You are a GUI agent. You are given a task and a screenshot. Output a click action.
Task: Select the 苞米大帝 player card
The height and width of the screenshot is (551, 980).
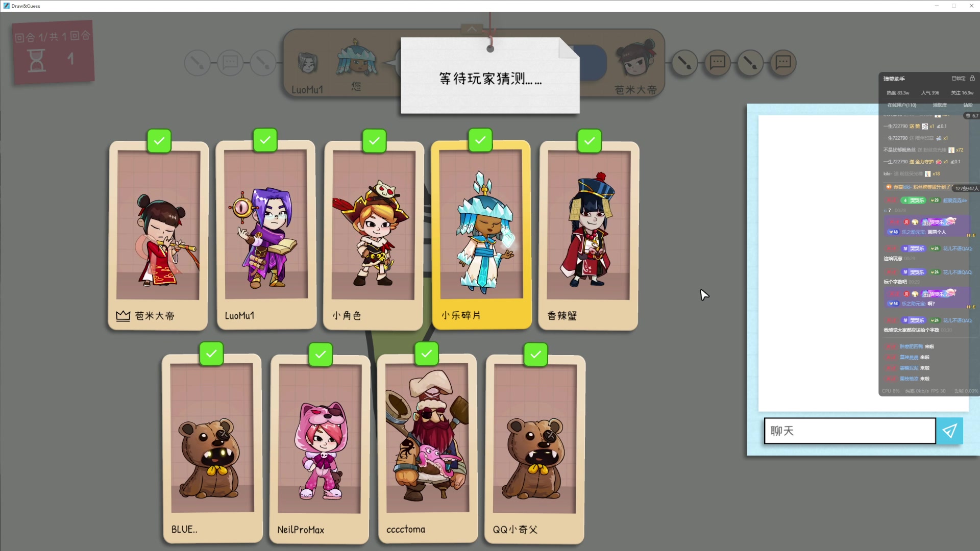click(158, 236)
